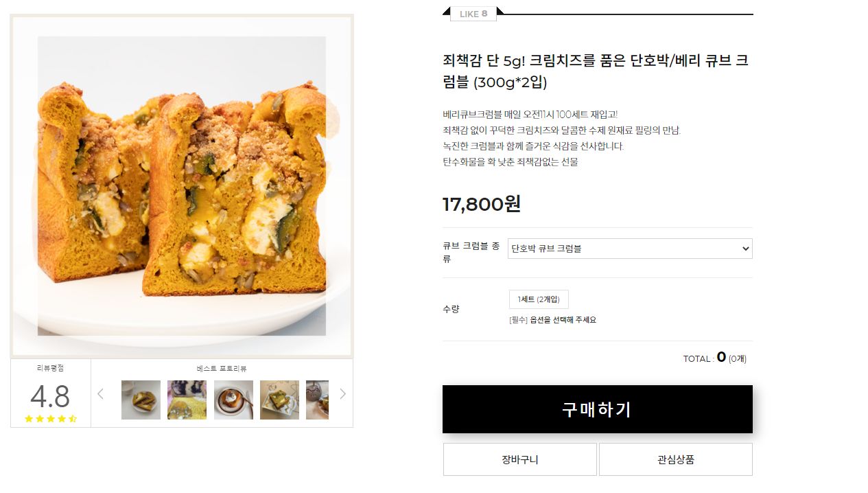This screenshot has width=868, height=493.
Task: Select the 1세트 (2개입) quantity option
Action: (x=539, y=299)
